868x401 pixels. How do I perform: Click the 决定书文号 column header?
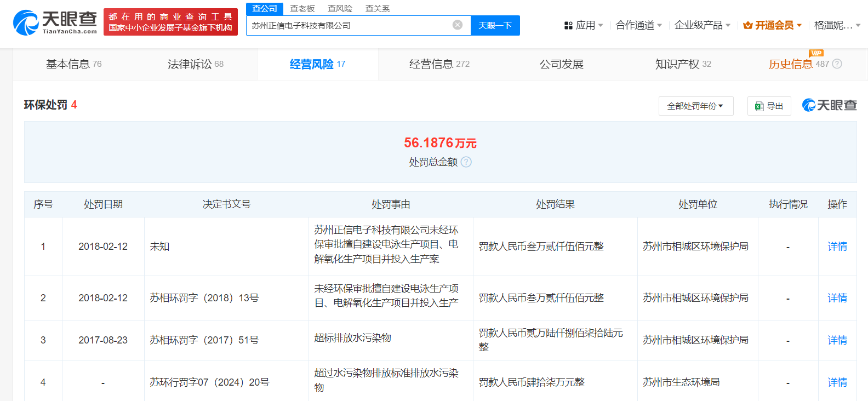226,204
